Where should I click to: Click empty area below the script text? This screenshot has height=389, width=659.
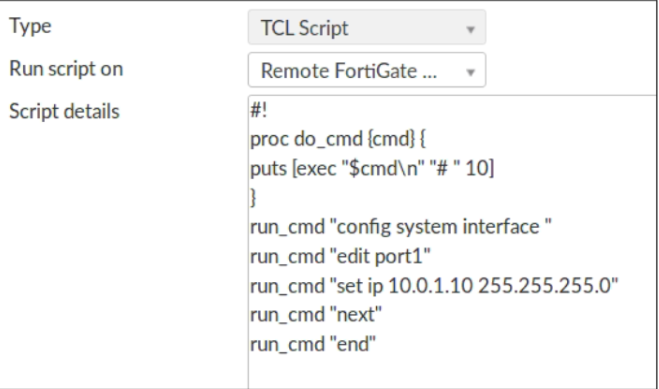tap(452, 372)
